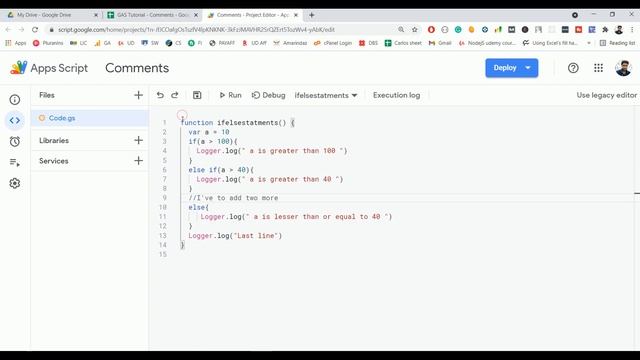The image size is (640, 360).
Task: Open the Apps bookmarks shortcut
Action: pyautogui.click(x=16, y=43)
